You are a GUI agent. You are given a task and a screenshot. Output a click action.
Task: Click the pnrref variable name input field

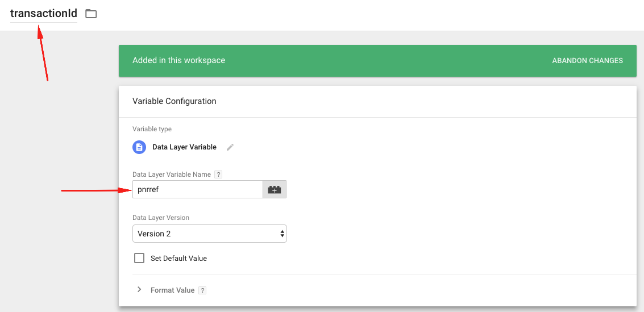coord(197,190)
